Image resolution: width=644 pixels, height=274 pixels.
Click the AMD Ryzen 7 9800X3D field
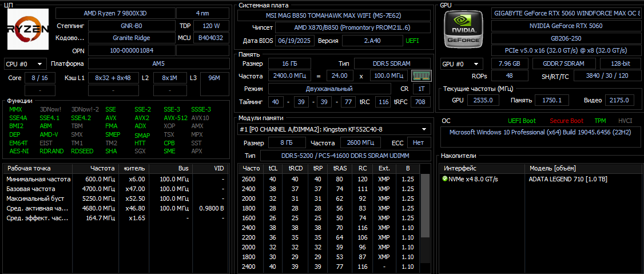(114, 14)
